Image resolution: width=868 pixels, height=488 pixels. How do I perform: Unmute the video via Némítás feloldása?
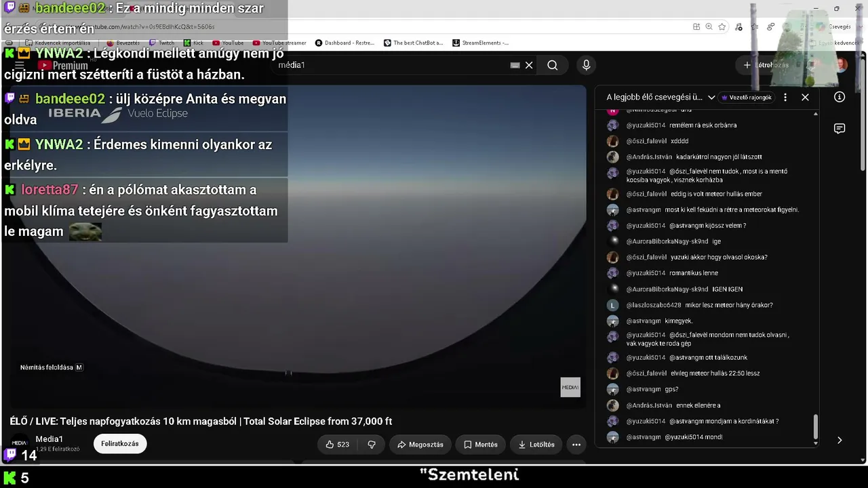[x=52, y=367]
